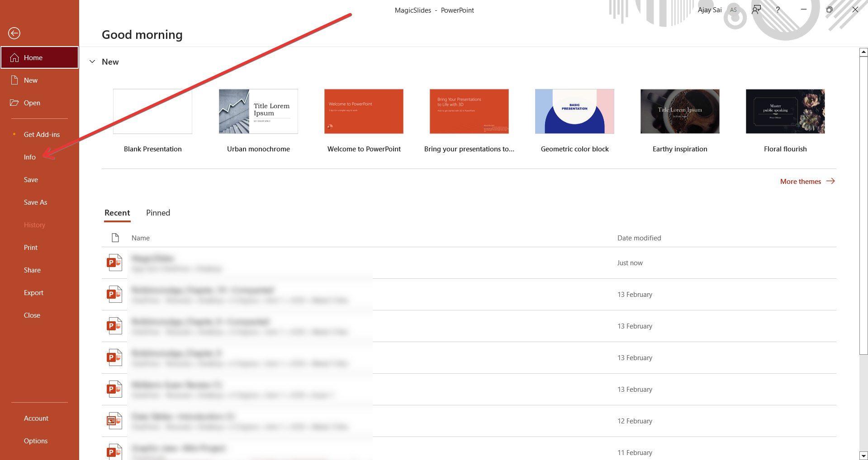Choose the Geometric color block template
The image size is (868, 460).
574,121
